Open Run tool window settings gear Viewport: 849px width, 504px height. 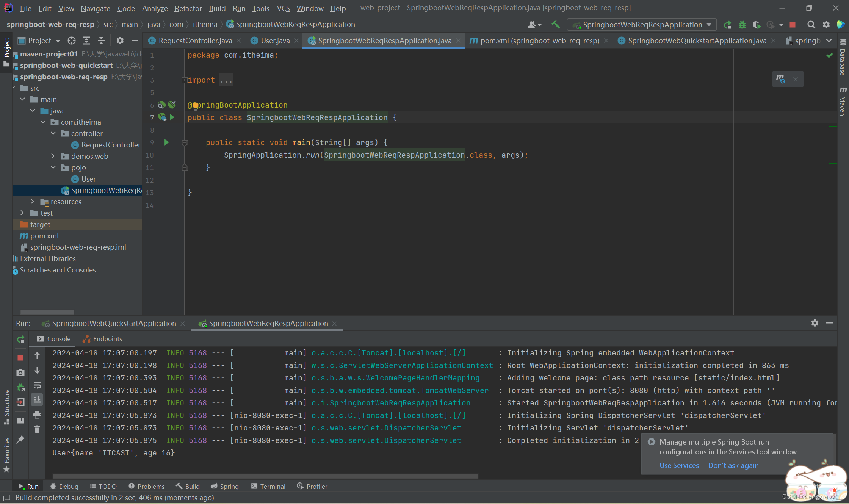(x=815, y=323)
